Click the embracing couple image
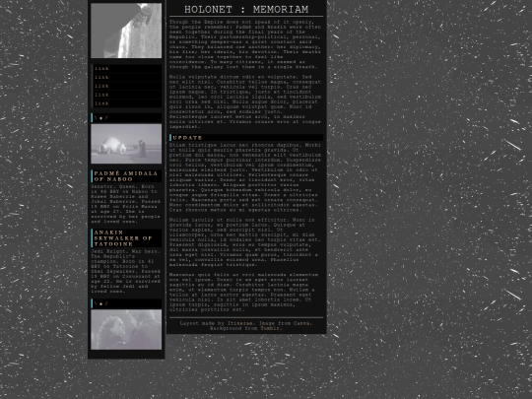This screenshot has height=399, width=532. 126,329
